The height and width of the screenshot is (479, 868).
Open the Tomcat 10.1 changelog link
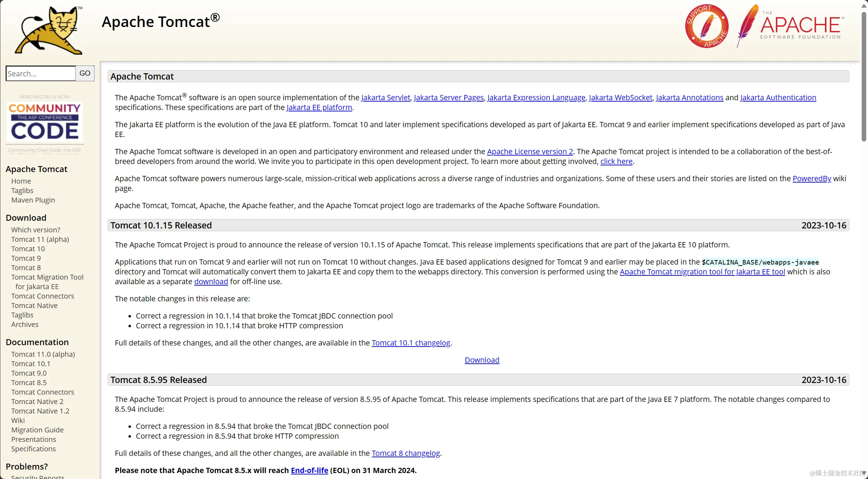(x=411, y=343)
